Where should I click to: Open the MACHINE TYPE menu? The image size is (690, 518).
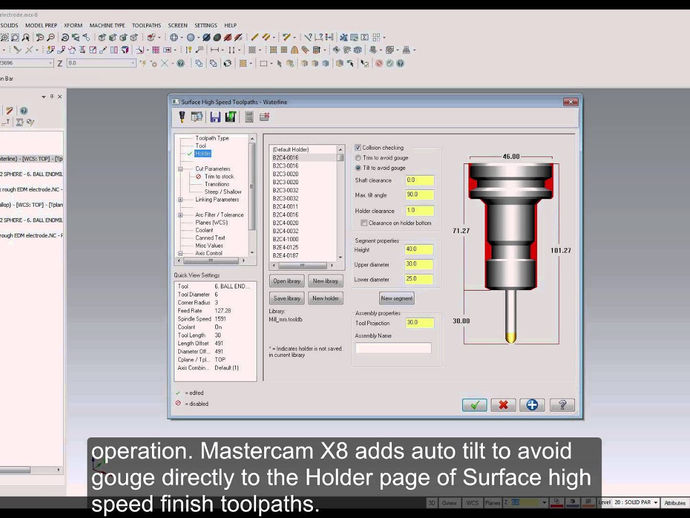point(107,26)
